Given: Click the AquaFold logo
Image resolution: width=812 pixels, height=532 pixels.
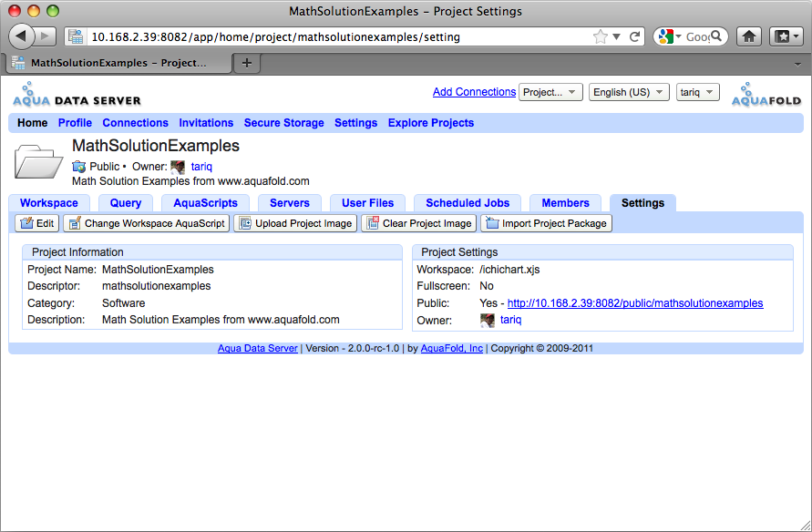Looking at the screenshot, I should pos(766,94).
